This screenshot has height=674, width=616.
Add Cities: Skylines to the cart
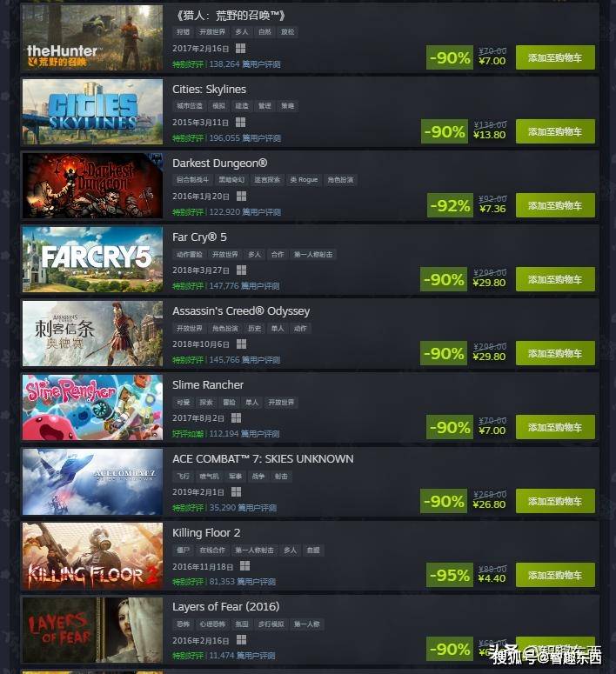tap(555, 131)
